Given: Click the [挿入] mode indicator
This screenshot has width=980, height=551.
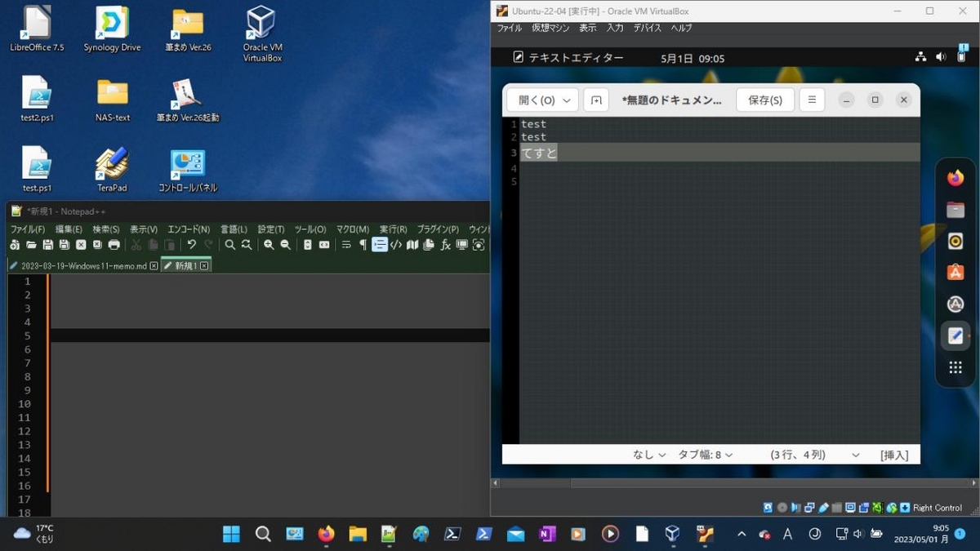Looking at the screenshot, I should [x=894, y=455].
